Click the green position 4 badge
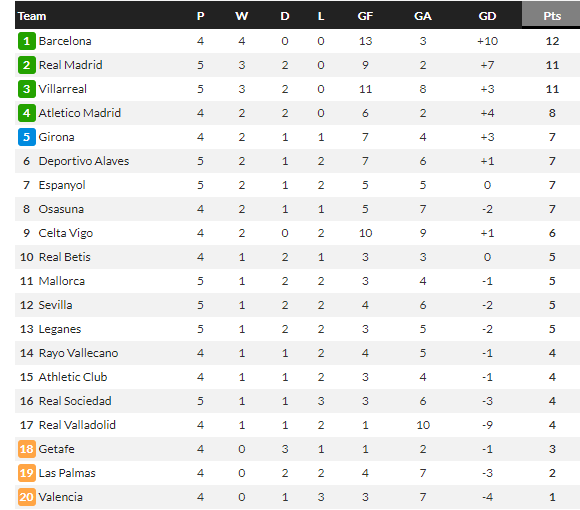Image resolution: width=580 pixels, height=510 pixels. click(27, 113)
